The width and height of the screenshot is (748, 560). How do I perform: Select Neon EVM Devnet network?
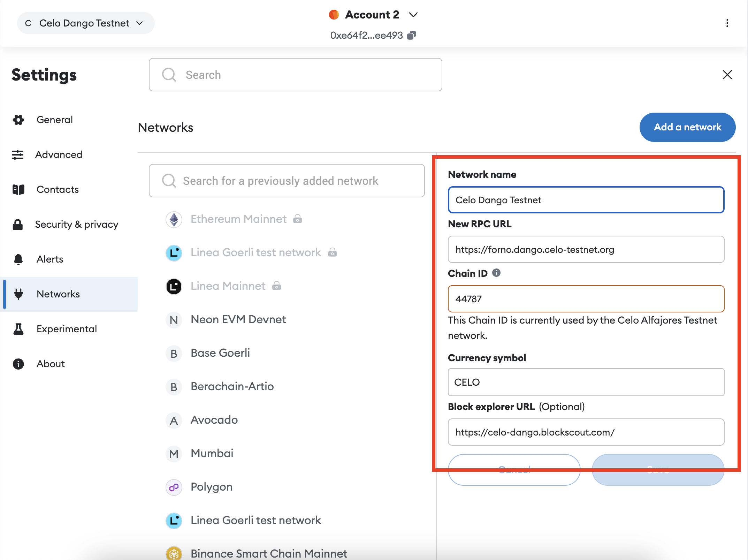238,319
